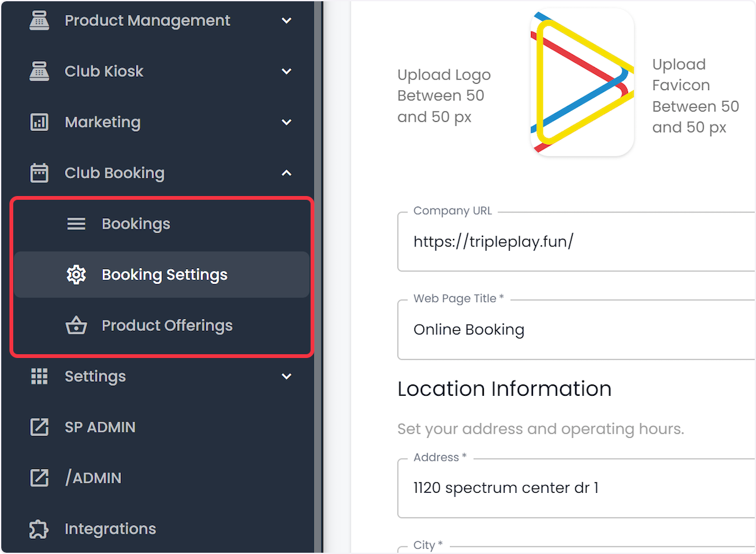Click the Marketing chart icon
The height and width of the screenshot is (554, 756).
pos(39,122)
